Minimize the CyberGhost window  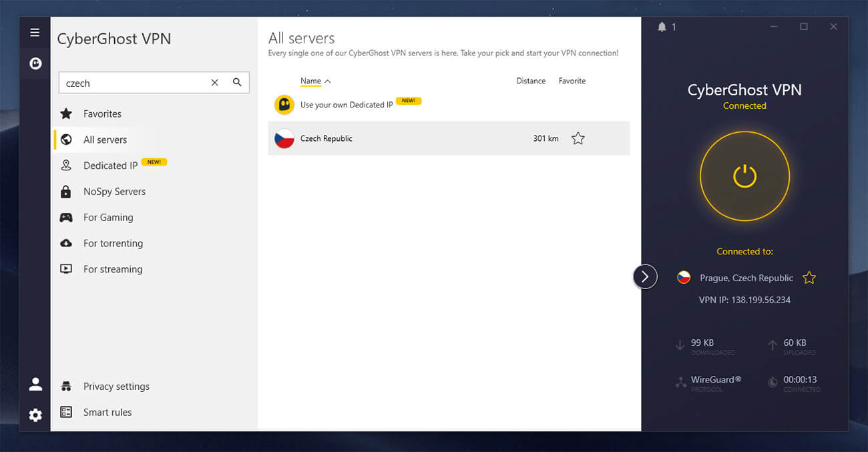coord(775,27)
